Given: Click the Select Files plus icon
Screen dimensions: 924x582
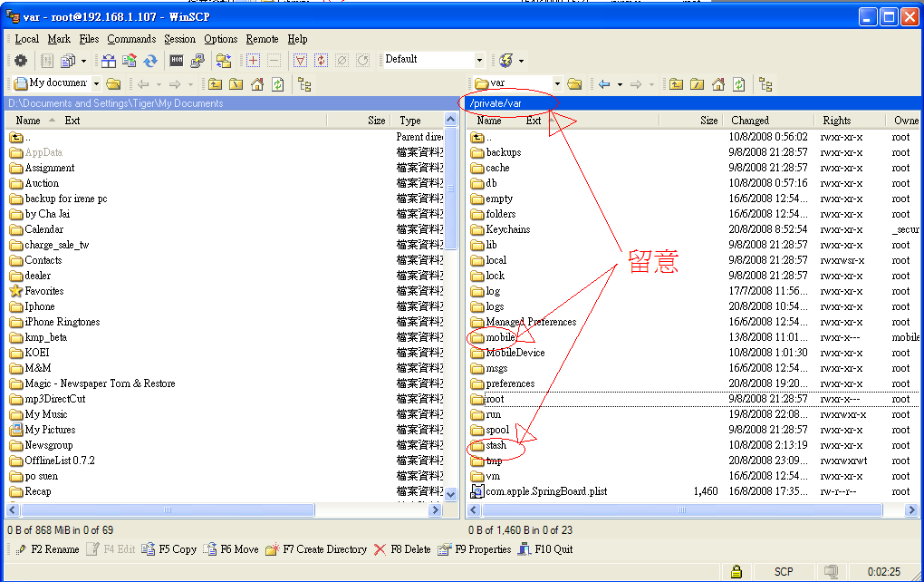Looking at the screenshot, I should (x=253, y=61).
